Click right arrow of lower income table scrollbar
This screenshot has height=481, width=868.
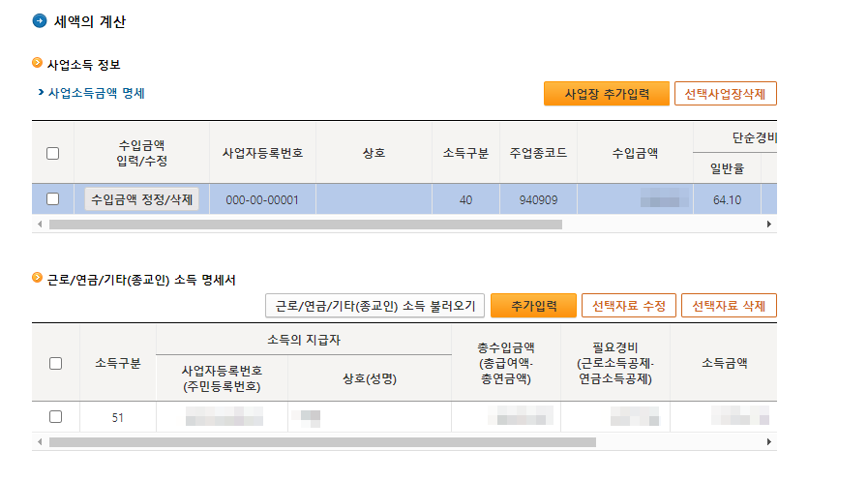tap(769, 441)
